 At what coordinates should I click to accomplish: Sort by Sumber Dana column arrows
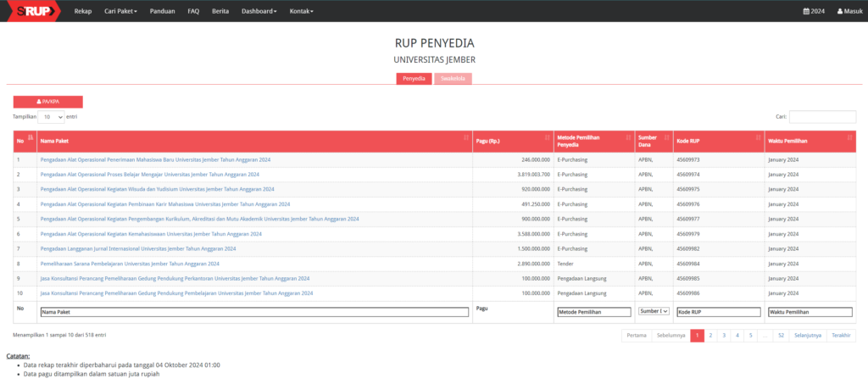667,137
